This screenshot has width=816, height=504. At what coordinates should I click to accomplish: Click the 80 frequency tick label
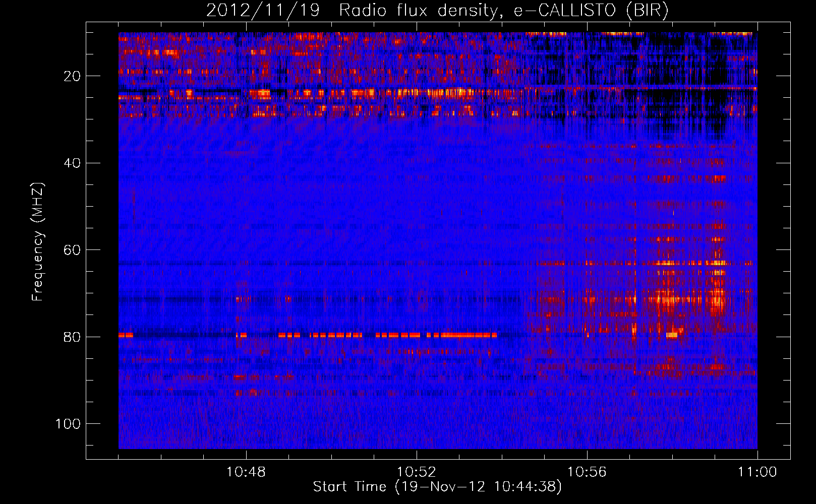pyautogui.click(x=72, y=337)
